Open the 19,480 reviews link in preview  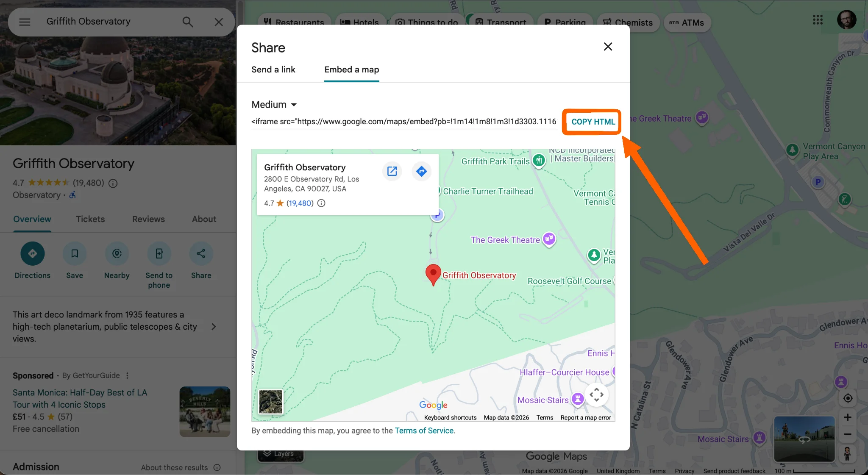(300, 203)
